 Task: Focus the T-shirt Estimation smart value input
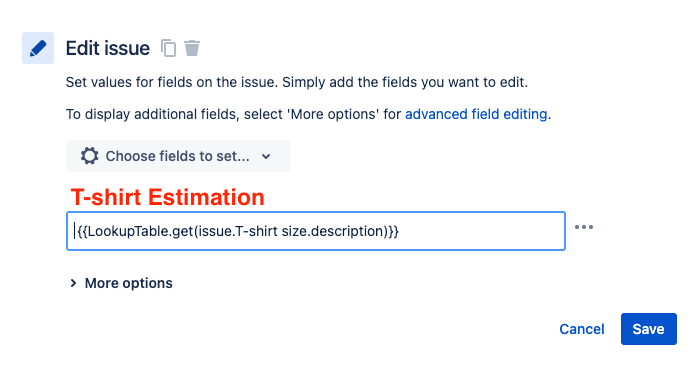pos(316,231)
